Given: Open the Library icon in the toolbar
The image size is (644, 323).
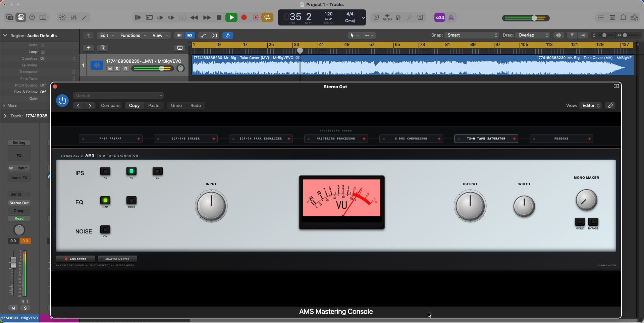Looking at the screenshot, I should click(x=10, y=17).
